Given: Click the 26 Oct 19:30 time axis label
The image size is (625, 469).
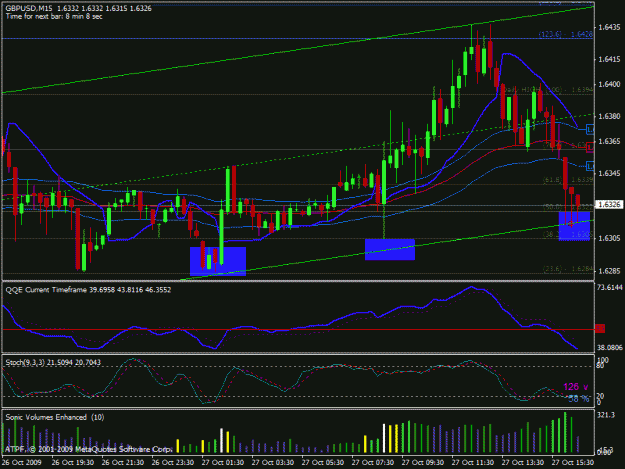Looking at the screenshot, I should (x=73, y=463).
